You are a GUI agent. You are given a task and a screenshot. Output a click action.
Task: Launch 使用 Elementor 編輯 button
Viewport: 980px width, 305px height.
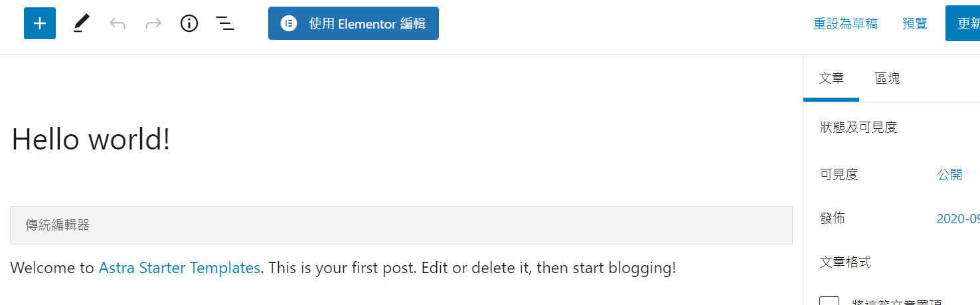pos(353,24)
